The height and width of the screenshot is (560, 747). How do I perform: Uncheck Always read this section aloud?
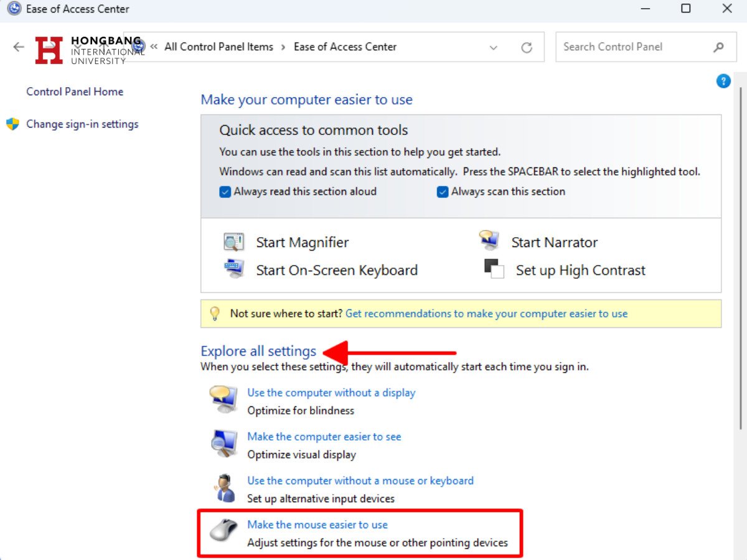pos(225,192)
